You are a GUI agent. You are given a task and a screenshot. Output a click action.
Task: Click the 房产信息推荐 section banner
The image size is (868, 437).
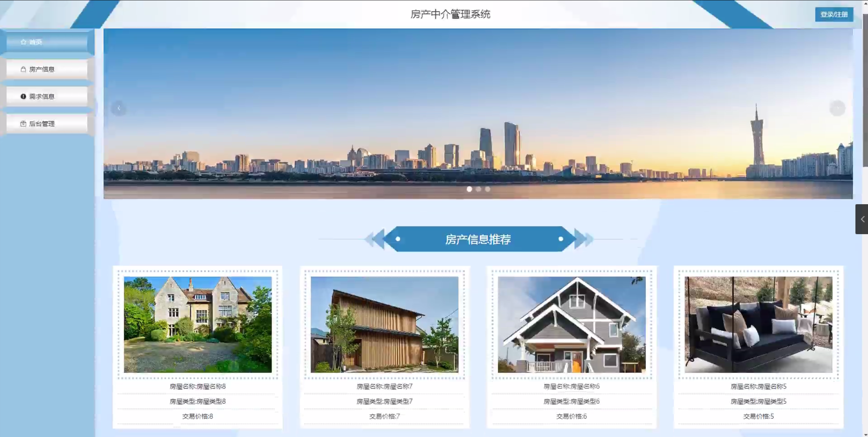[x=478, y=239]
